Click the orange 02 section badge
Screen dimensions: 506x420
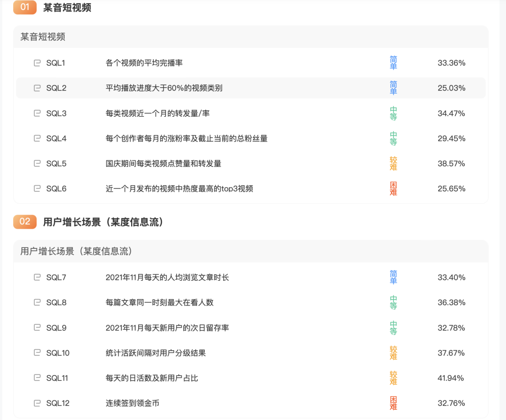point(25,222)
